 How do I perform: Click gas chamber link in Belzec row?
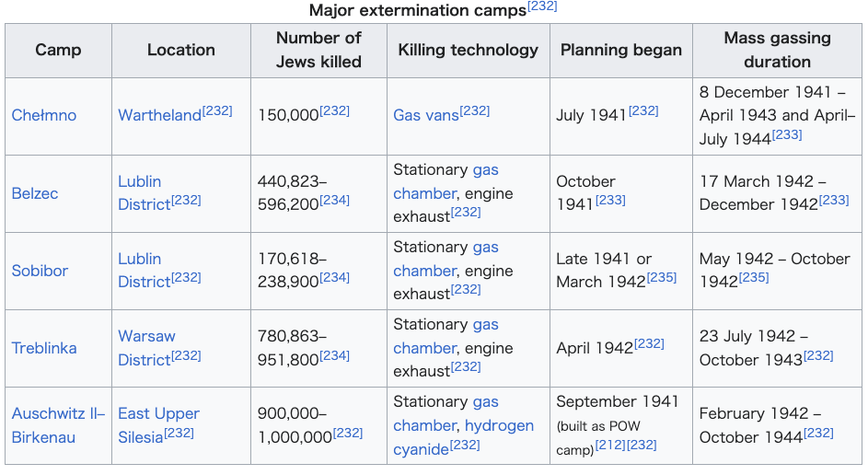(x=446, y=181)
